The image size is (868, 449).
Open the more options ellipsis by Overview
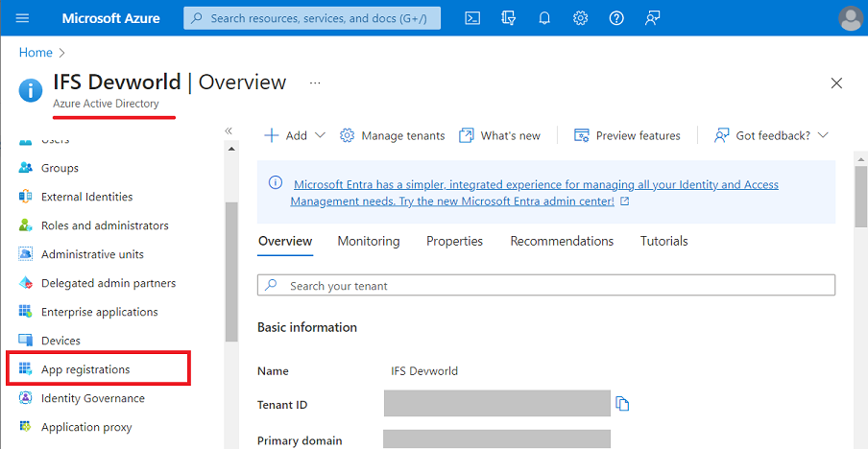coord(315,83)
